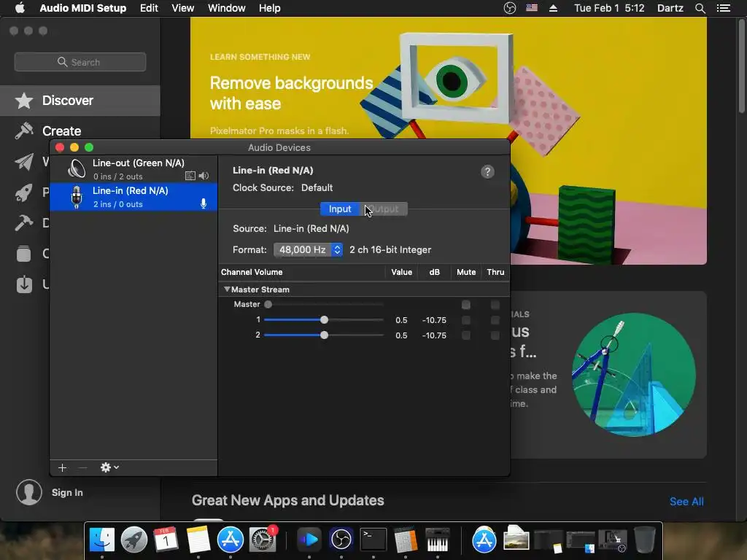Click the eject icon in the menu bar
Image resolution: width=747 pixels, height=560 pixels.
tap(553, 8)
